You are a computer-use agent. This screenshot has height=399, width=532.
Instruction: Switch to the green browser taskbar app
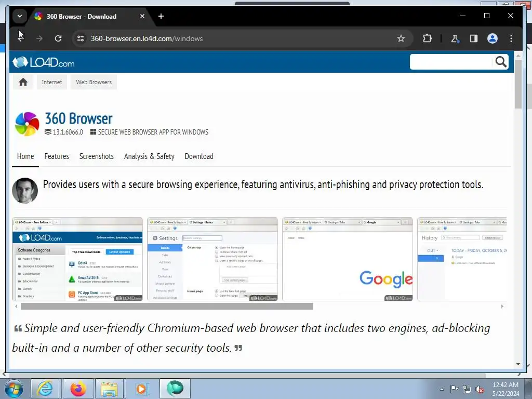[x=175, y=389]
